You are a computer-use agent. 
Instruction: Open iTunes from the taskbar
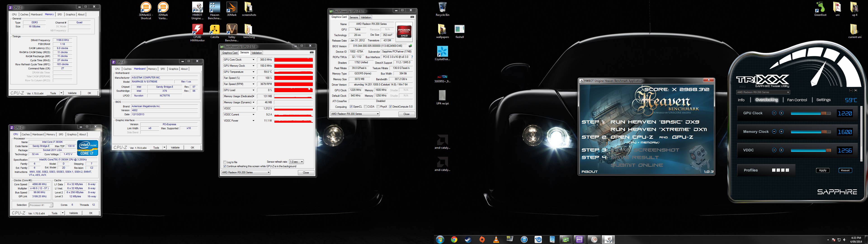[524, 240]
